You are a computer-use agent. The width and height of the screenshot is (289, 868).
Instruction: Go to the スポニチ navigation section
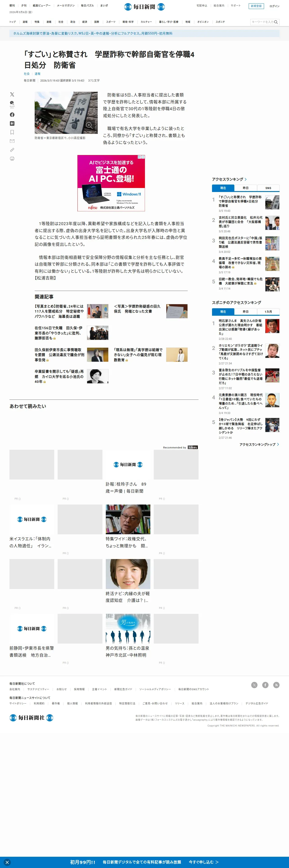[x=220, y=22]
